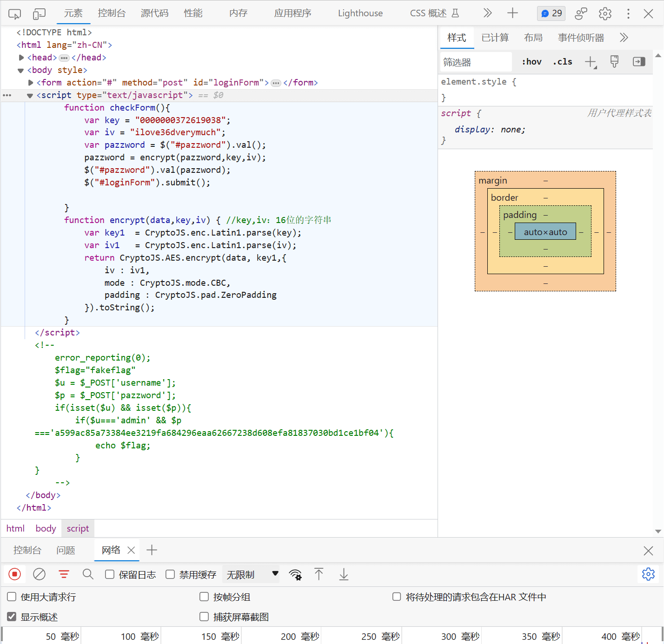The image size is (664, 644).
Task: Open DevTools settings gear at top
Action: point(605,13)
